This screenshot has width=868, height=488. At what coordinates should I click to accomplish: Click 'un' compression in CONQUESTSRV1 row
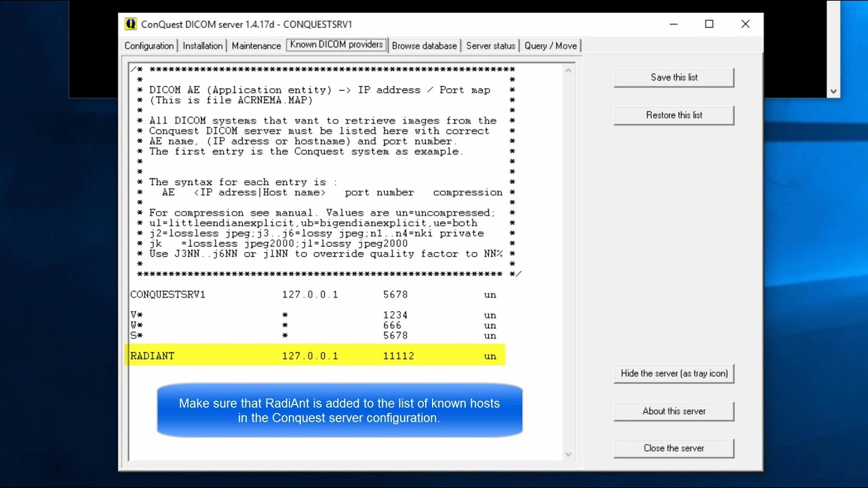click(490, 295)
